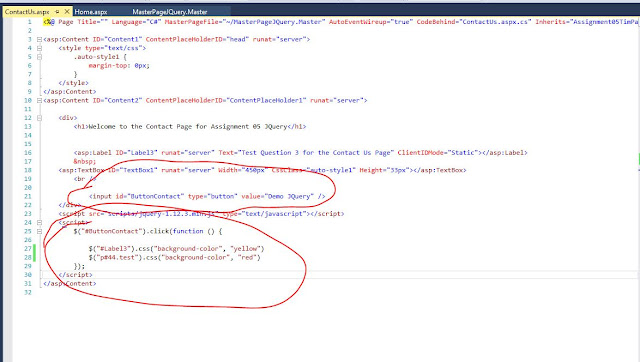Collapse the script block on line 24
The height and width of the screenshot is (362, 640).
39,222
